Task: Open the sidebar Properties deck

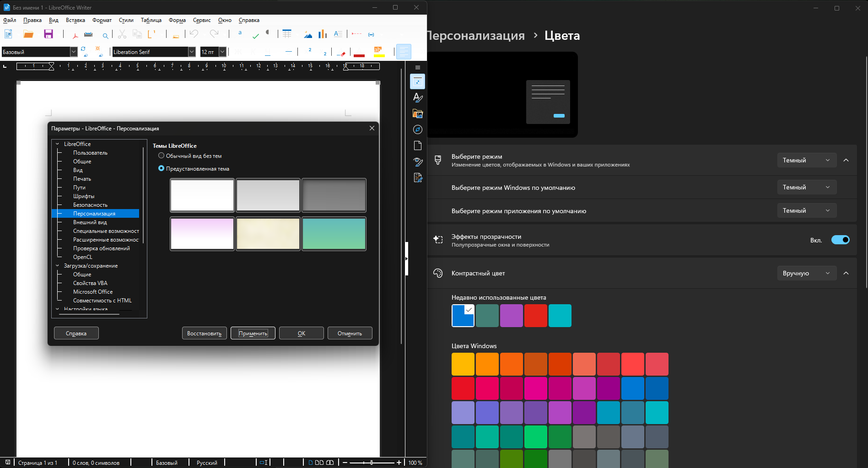Action: pos(417,81)
